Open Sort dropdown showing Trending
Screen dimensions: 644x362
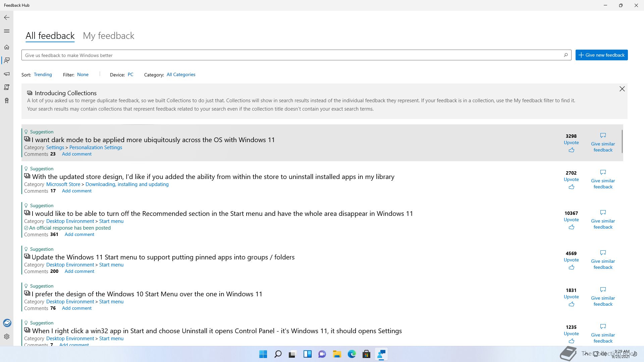point(43,74)
